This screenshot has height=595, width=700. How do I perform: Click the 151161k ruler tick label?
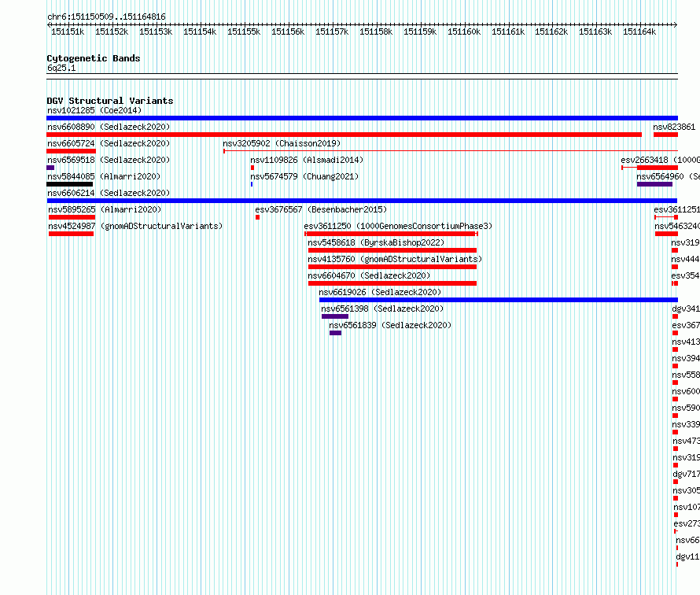(508, 32)
